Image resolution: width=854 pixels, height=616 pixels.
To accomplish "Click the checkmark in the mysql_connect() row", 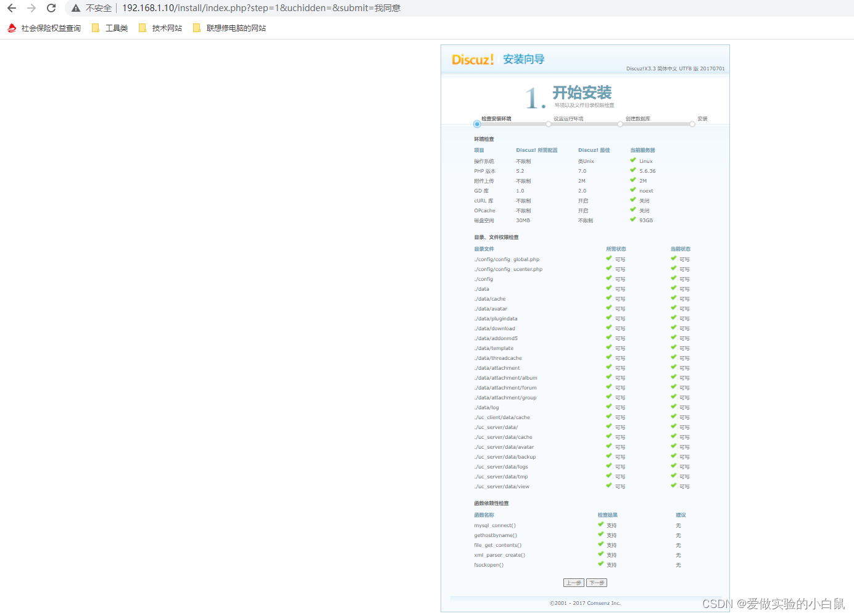I will 600,524.
